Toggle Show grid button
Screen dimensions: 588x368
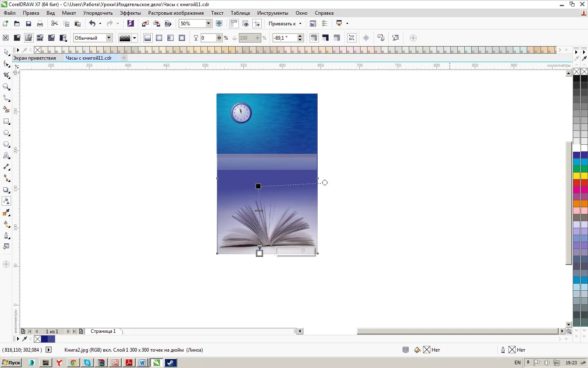(245, 24)
